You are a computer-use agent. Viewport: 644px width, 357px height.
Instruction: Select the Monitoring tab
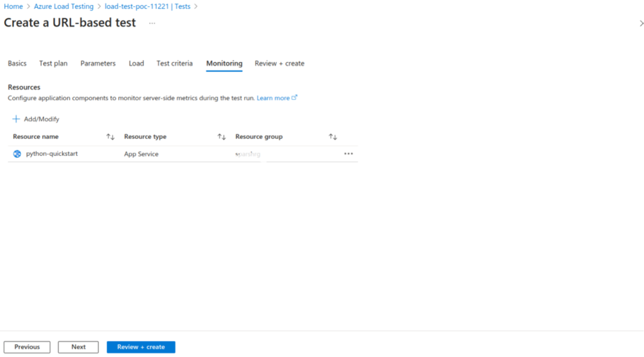pos(224,63)
